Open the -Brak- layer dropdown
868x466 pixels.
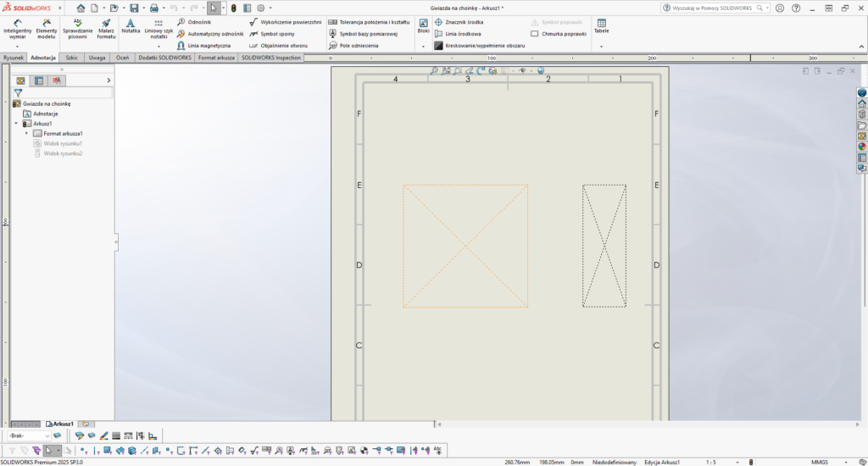pos(47,435)
